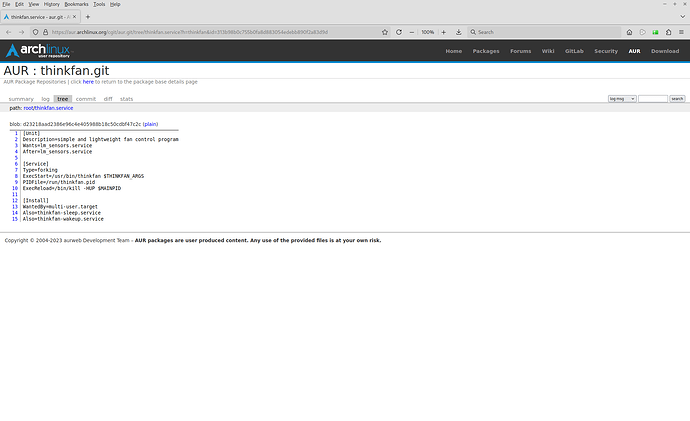Open Security in Arch navigation
Screen dimensions: 690x421
click(606, 51)
